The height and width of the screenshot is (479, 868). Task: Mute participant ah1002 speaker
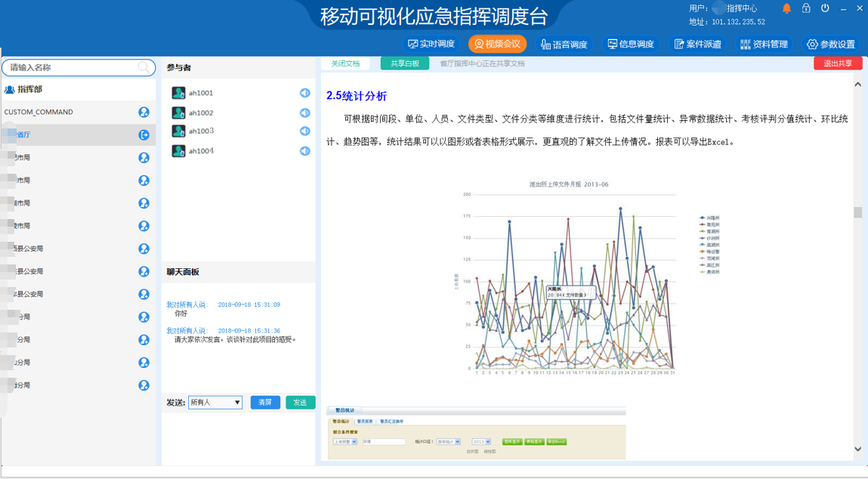coord(304,113)
